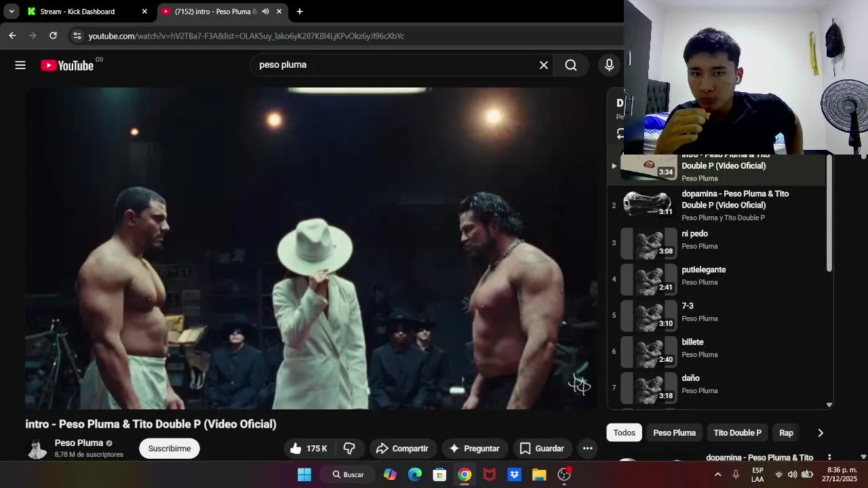Open options for recommended dopamina video
This screenshot has height=488, width=868.
click(x=829, y=457)
